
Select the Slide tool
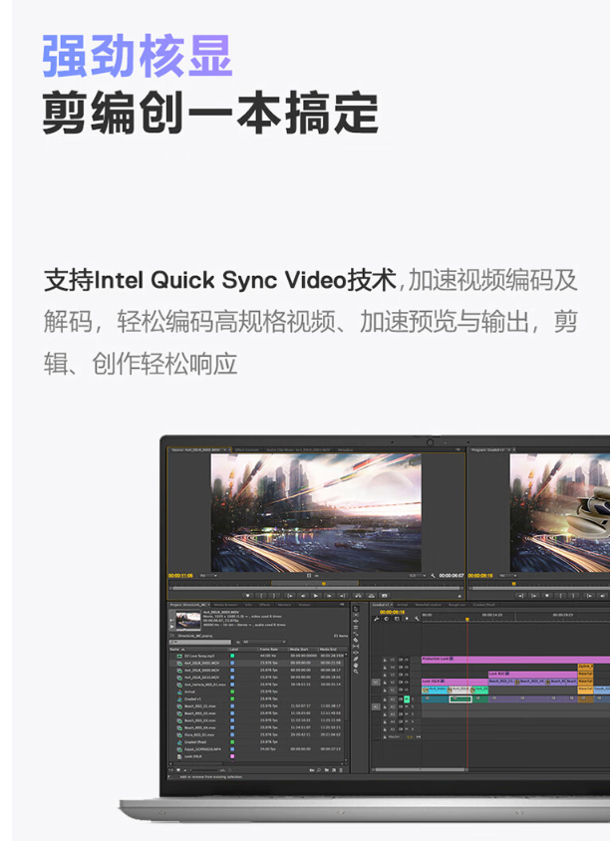tap(356, 653)
